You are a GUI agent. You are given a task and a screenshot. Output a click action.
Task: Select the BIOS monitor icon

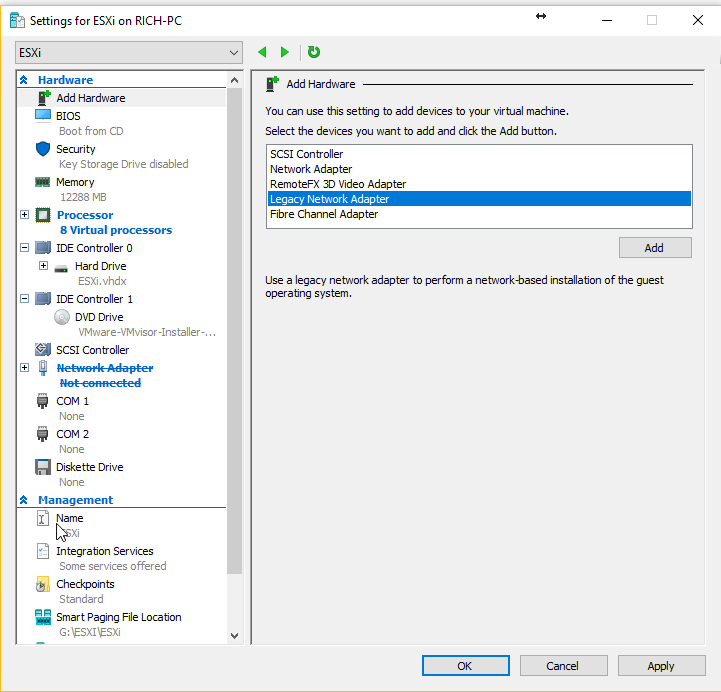[43, 116]
